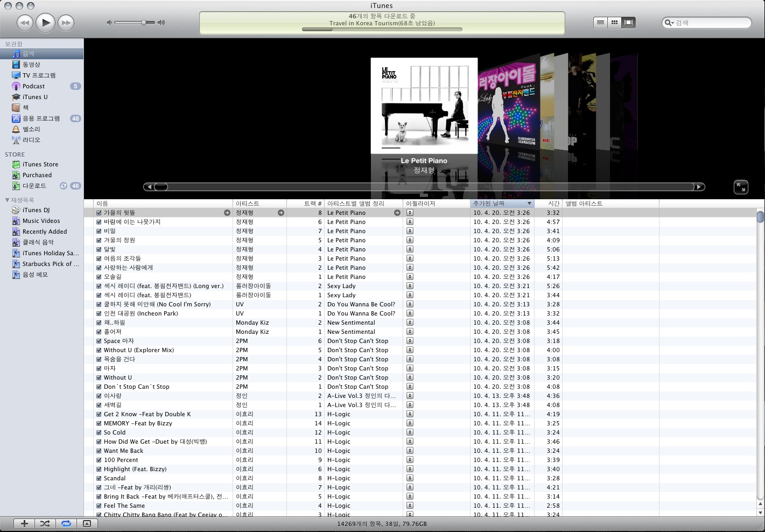Open 라디오 in the sidebar
The image size is (765, 532).
click(x=42, y=140)
